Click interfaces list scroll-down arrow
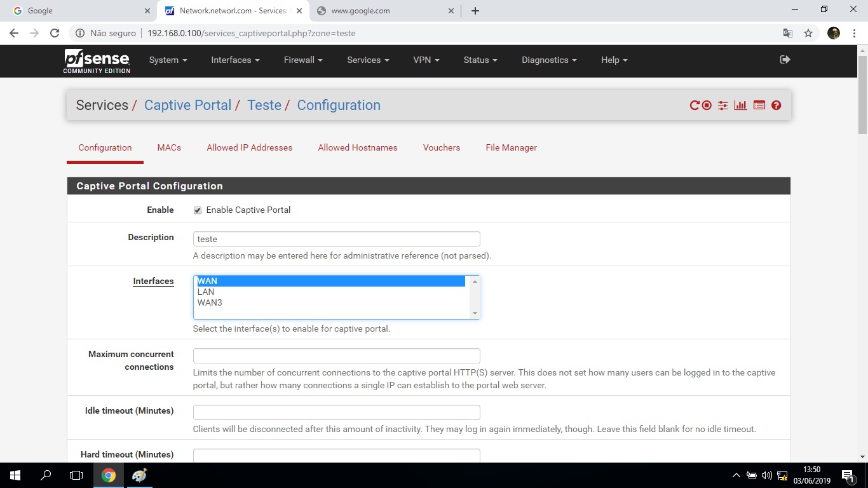The width and height of the screenshot is (868, 488). [x=474, y=313]
